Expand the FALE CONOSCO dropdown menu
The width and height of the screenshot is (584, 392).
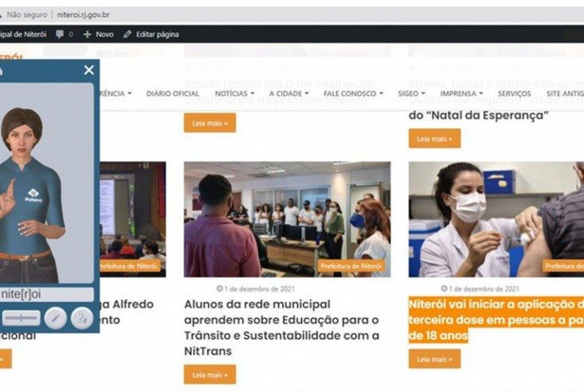point(353,93)
